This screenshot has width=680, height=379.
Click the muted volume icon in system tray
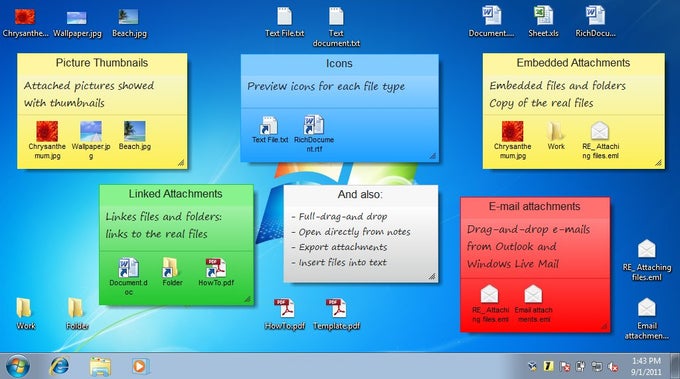point(613,367)
